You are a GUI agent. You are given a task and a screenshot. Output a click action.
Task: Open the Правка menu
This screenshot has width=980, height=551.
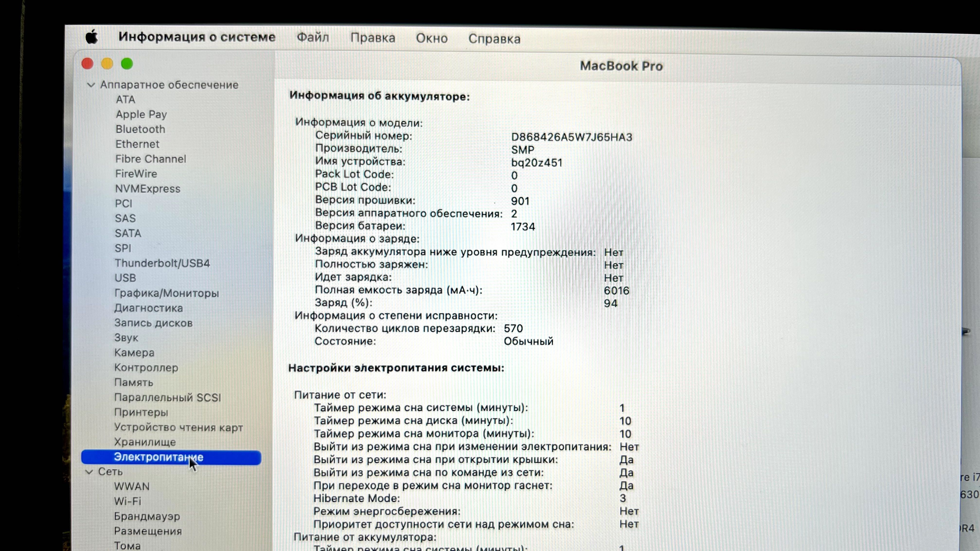(373, 38)
